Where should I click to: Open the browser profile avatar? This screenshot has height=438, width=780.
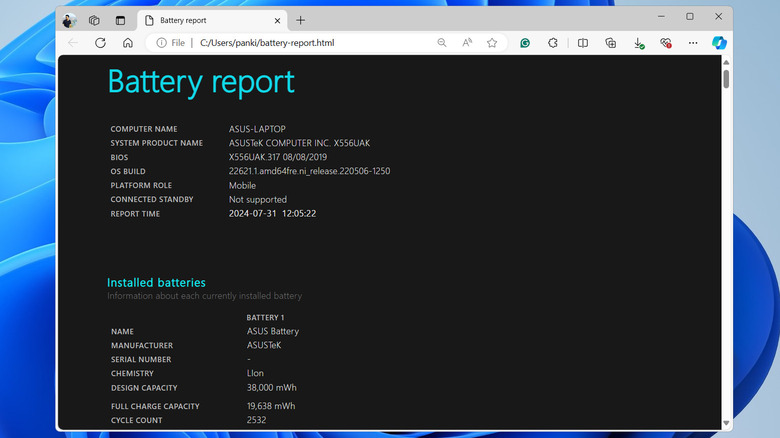tap(69, 20)
